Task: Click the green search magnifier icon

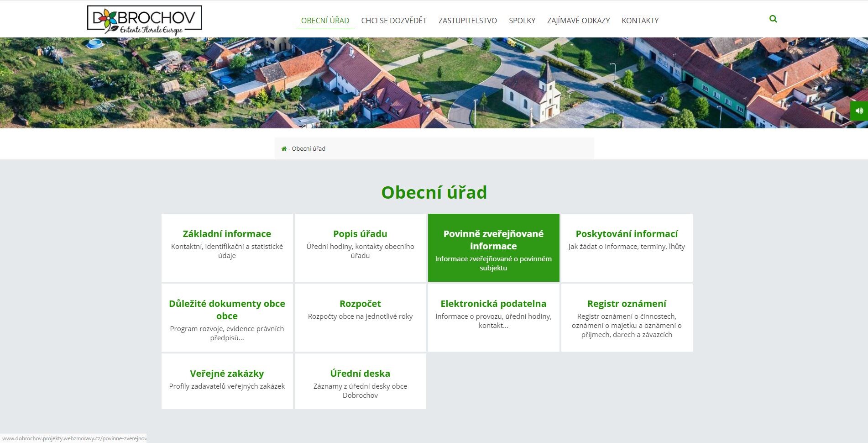Action: click(773, 19)
